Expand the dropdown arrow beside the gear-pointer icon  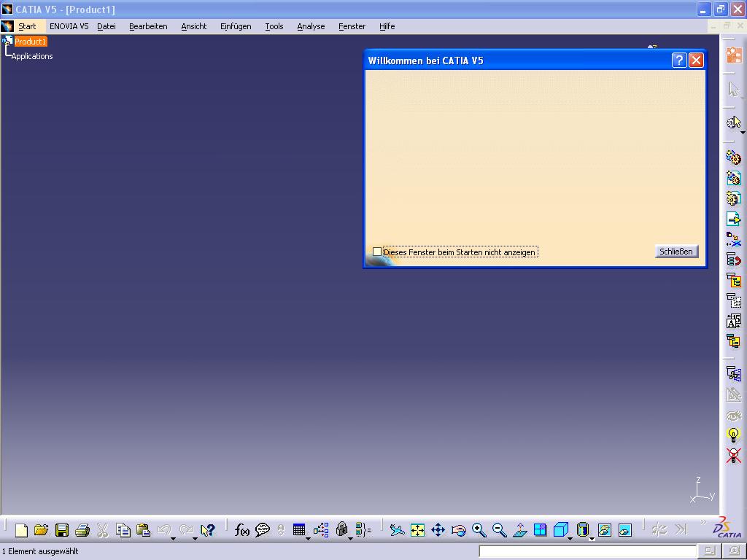click(743, 133)
